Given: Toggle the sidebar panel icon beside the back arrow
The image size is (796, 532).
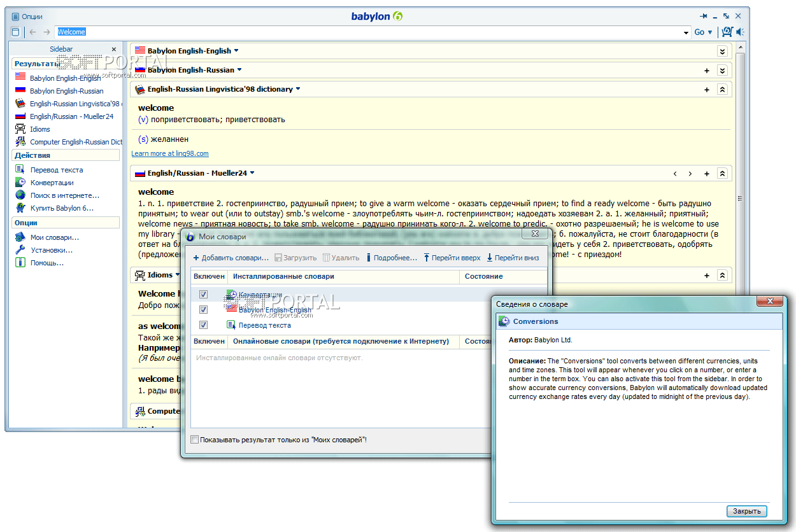Looking at the screenshot, I should (16, 32).
